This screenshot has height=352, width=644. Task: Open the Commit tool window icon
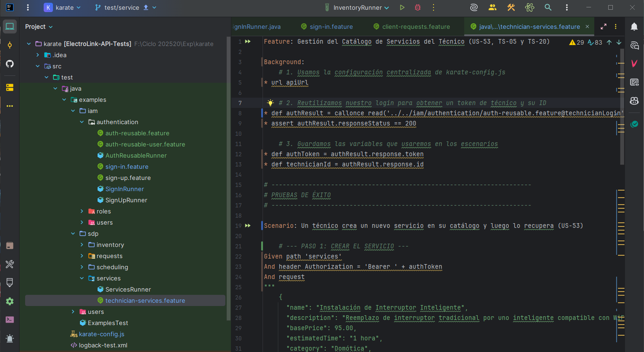point(10,45)
